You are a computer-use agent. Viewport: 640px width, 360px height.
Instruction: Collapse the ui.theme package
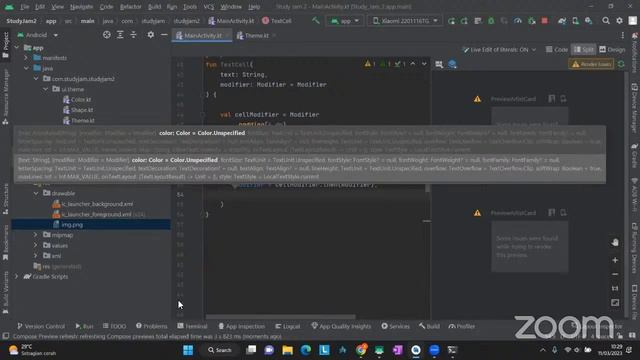pos(46,89)
